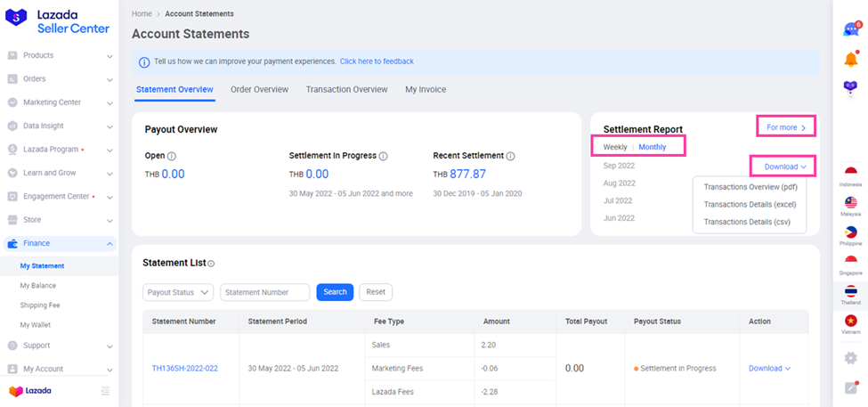Expand the Products menu
Screen dimensions: 868x407
[110, 56]
